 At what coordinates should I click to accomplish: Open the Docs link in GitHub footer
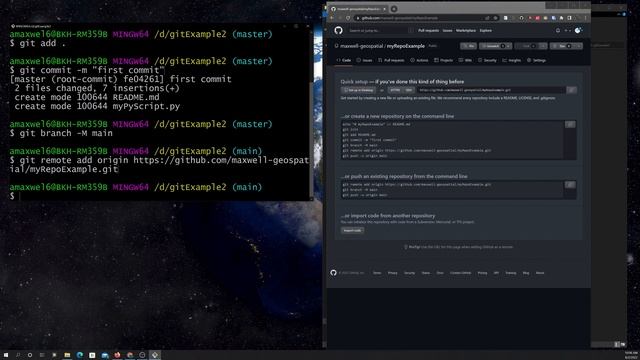[440, 273]
